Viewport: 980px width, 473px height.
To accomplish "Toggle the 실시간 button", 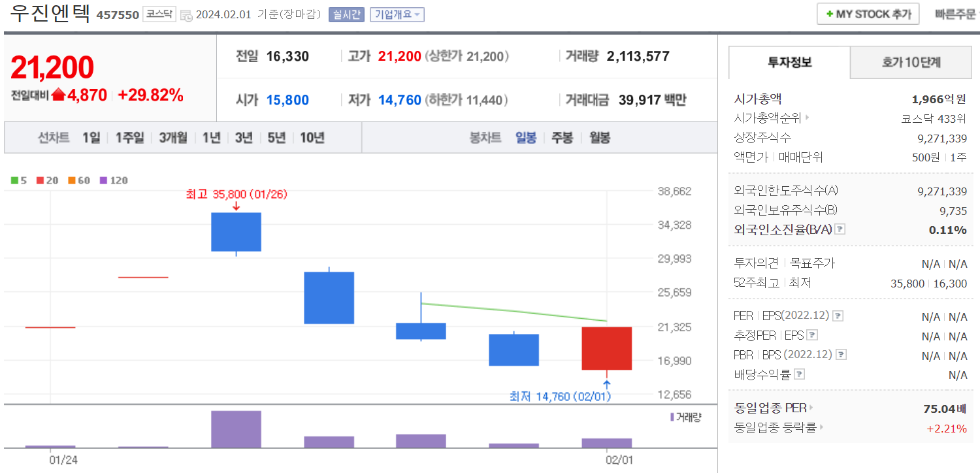I will point(346,14).
